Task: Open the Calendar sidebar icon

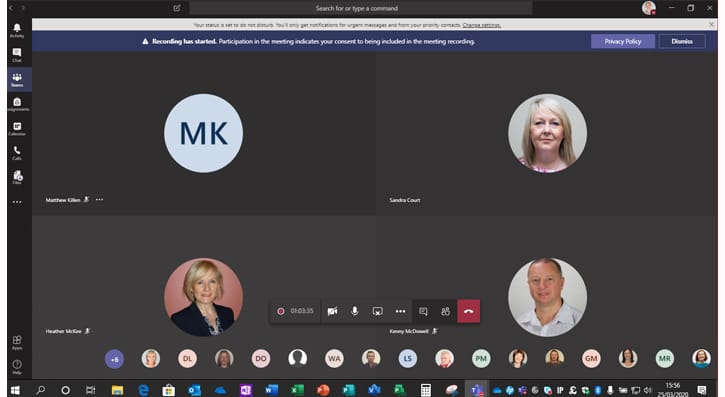Action: 17,129
